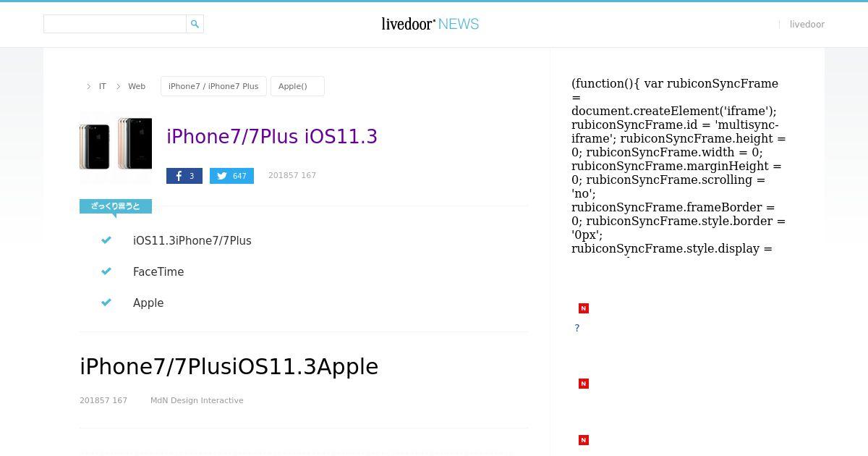Click the first red N icon in sidebar
This screenshot has width=868, height=456.
[584, 308]
